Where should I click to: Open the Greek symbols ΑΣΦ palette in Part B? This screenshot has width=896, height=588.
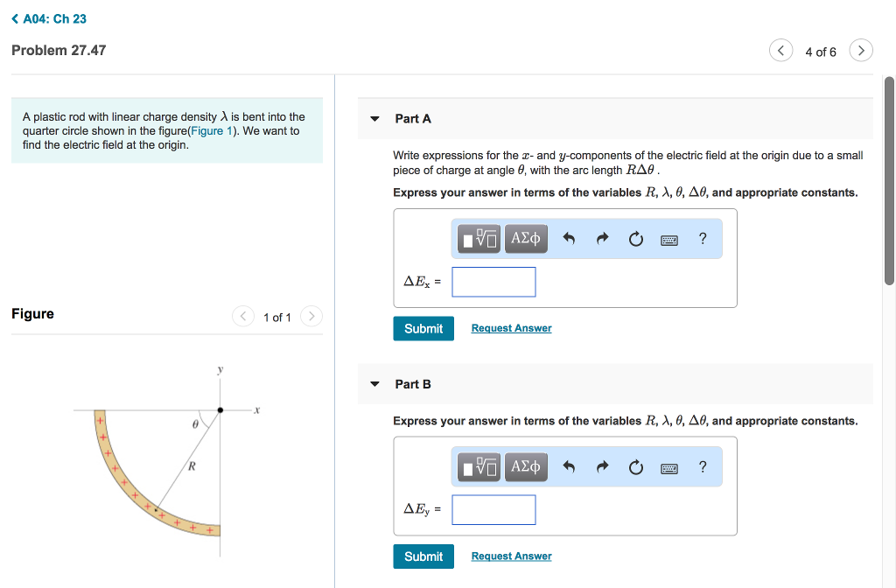[525, 466]
